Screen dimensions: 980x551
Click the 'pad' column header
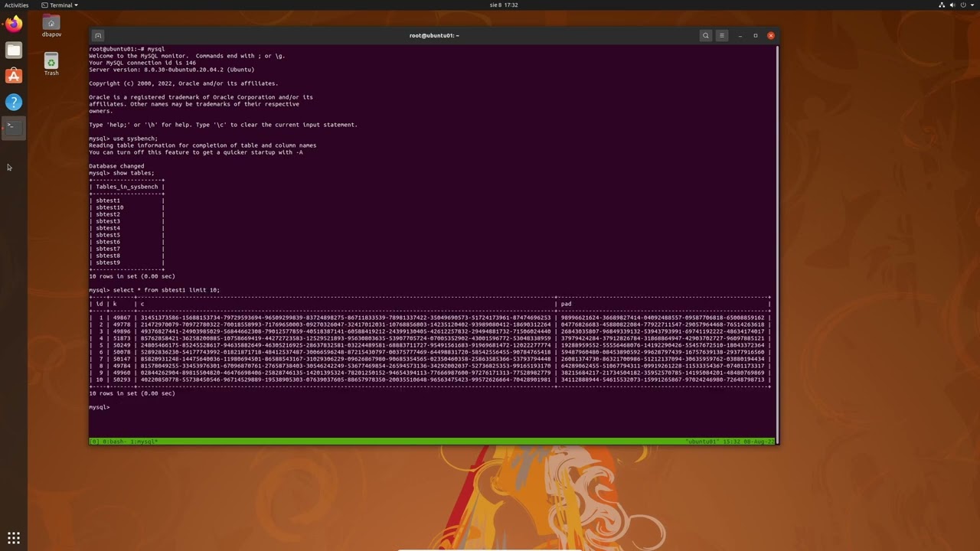tap(566, 304)
